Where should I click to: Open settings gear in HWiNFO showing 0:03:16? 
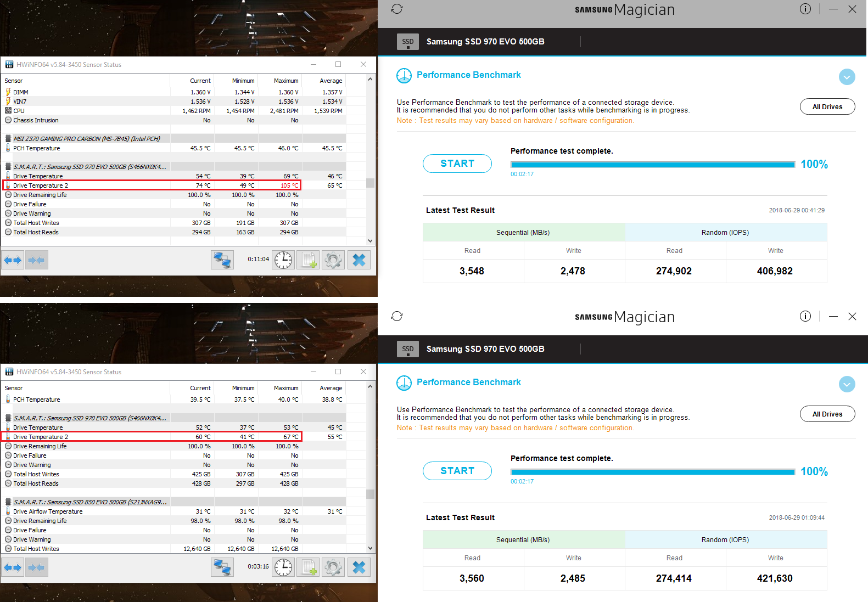(333, 567)
